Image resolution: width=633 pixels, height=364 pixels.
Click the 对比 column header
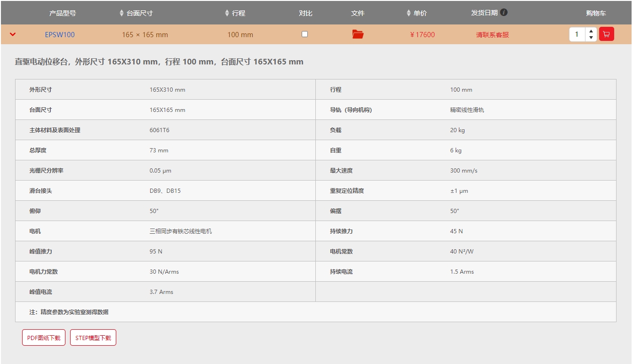(x=305, y=13)
